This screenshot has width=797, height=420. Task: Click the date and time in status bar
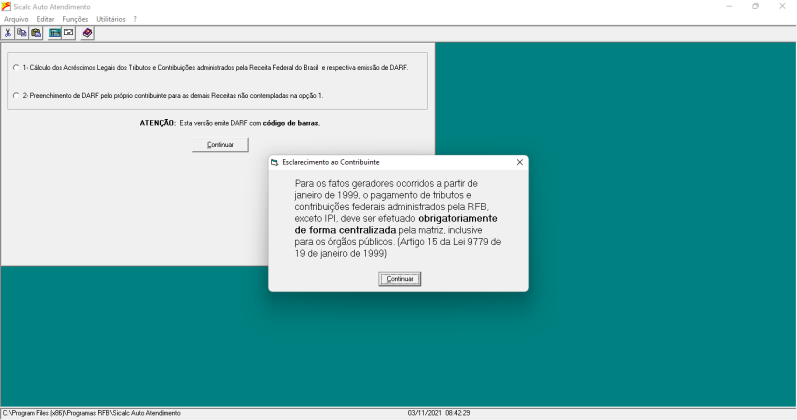pos(439,413)
